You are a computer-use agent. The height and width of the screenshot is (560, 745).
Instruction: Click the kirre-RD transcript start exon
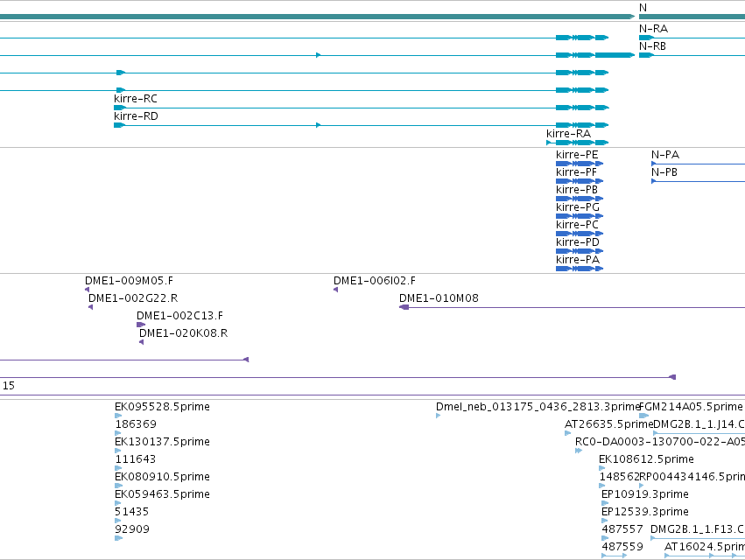coord(119,125)
